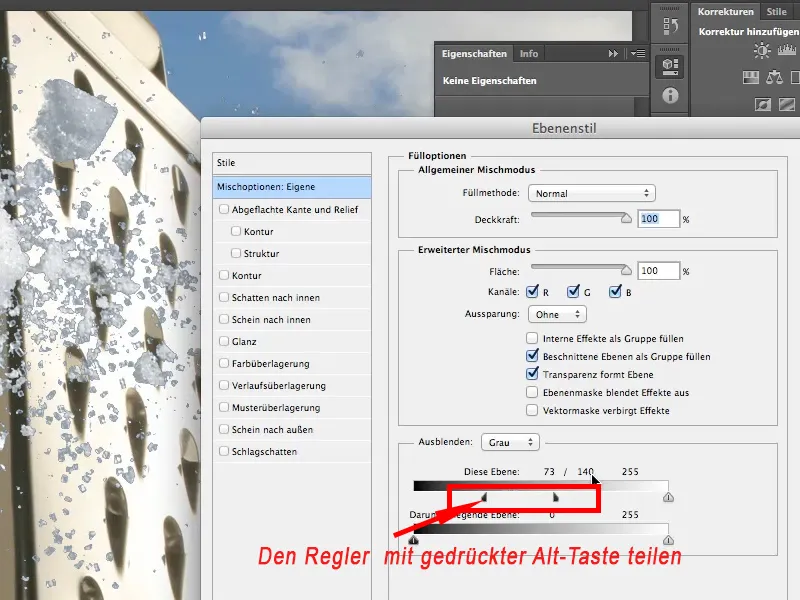The image size is (800, 600).
Task: Add a Brightness/Contrast adjustment
Action: [x=762, y=51]
